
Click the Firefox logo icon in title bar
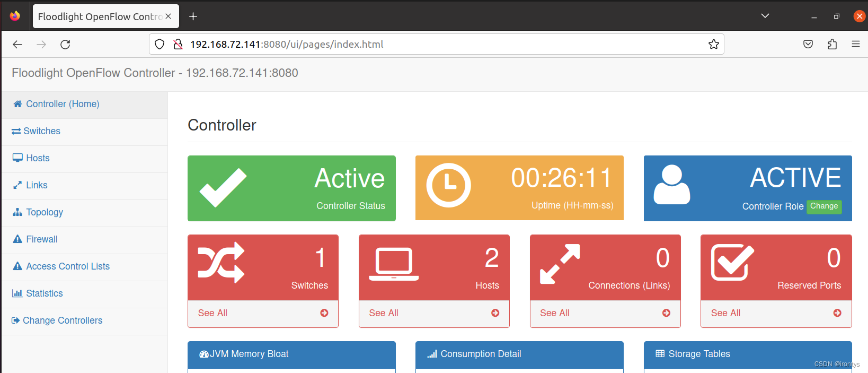pos(15,16)
